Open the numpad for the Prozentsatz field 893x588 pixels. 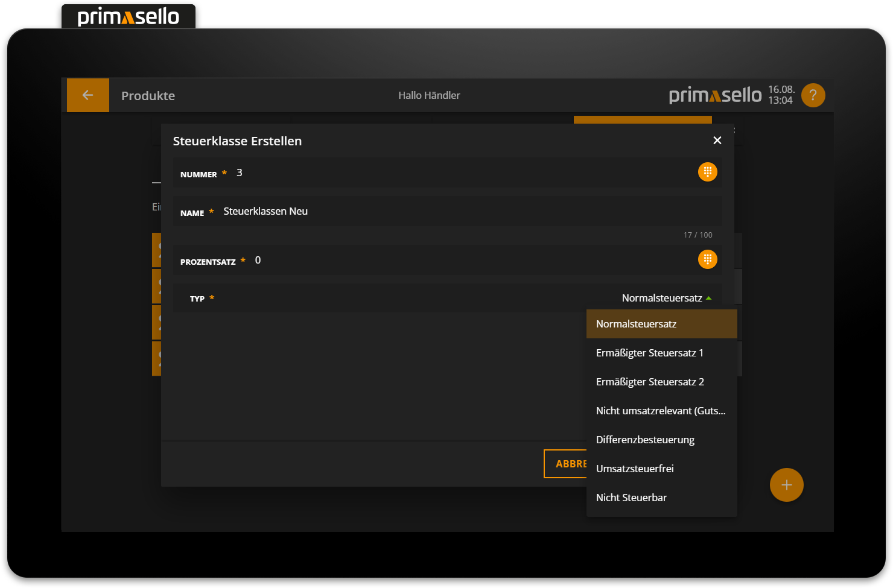click(x=707, y=259)
